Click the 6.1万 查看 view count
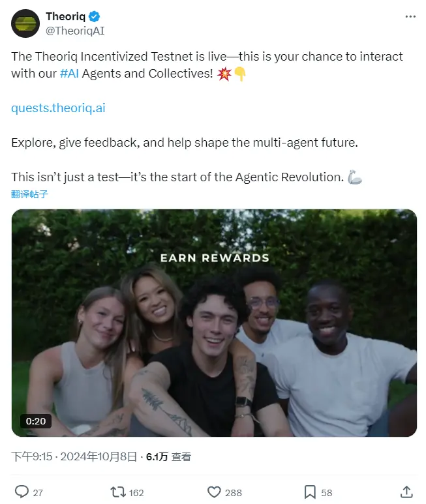This screenshot has width=426, height=504. [168, 457]
